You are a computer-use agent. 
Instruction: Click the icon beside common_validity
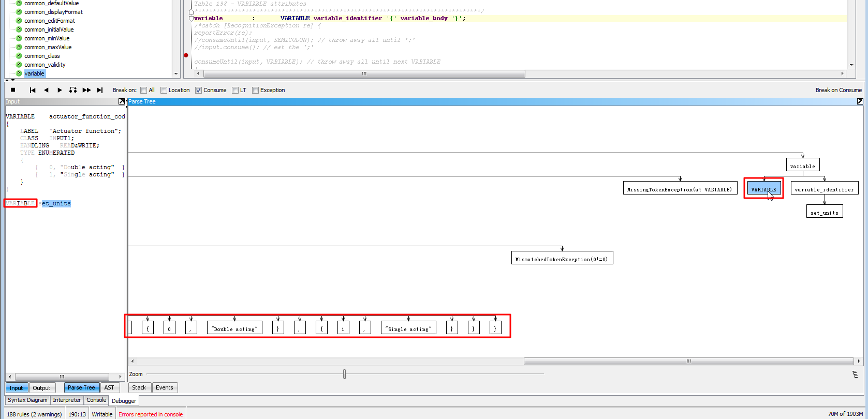pyautogui.click(x=19, y=65)
